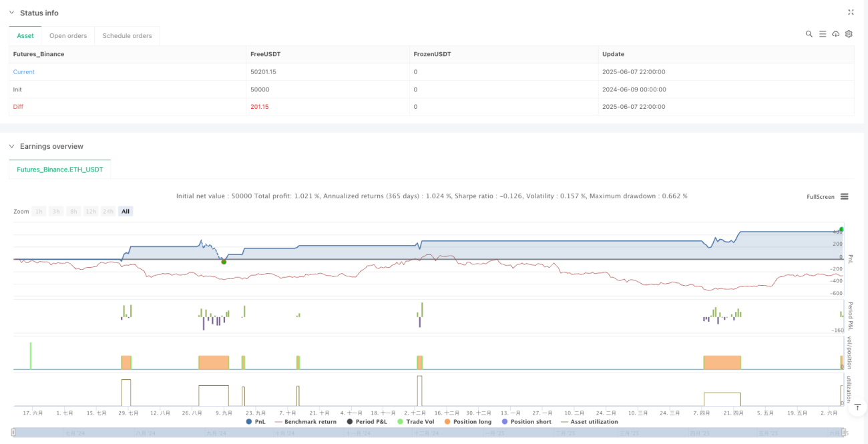Open the table list-view lines icon
Screen dimensions: 868x444
(823, 34)
